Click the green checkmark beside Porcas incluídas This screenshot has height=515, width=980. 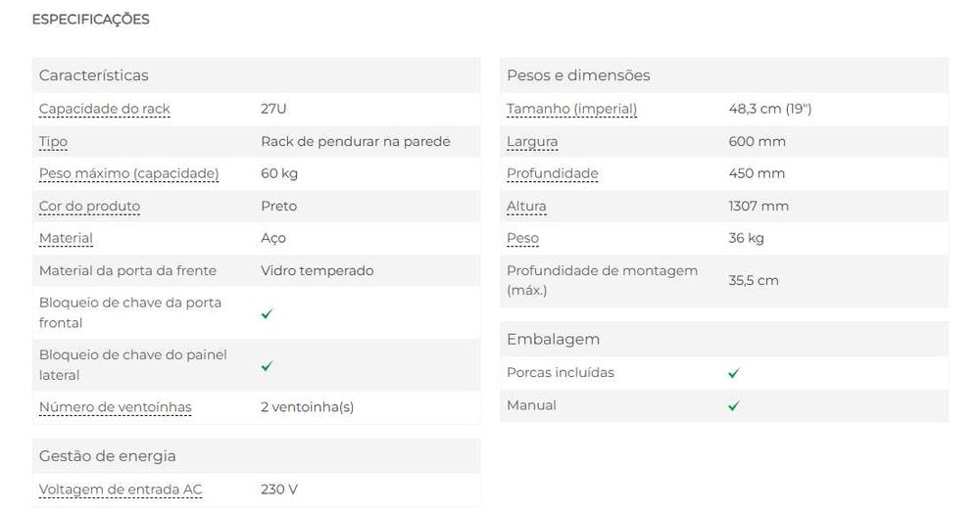pyautogui.click(x=734, y=373)
